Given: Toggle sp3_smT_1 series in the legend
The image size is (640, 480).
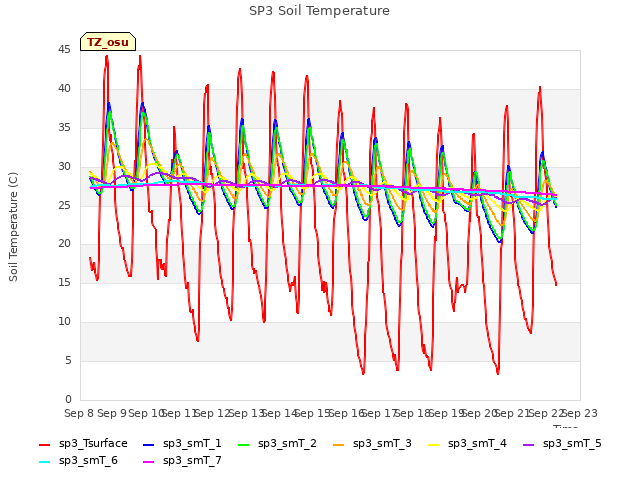Looking at the screenshot, I should [182, 443].
